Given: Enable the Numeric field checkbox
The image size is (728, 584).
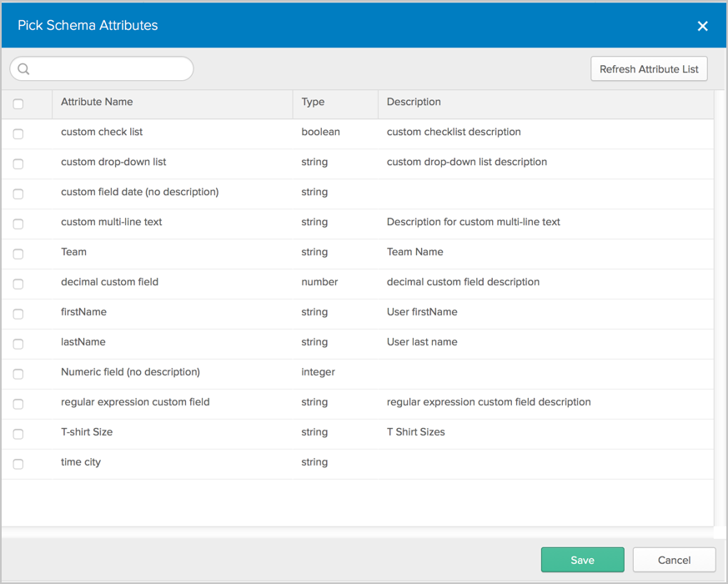Looking at the screenshot, I should click(x=18, y=374).
